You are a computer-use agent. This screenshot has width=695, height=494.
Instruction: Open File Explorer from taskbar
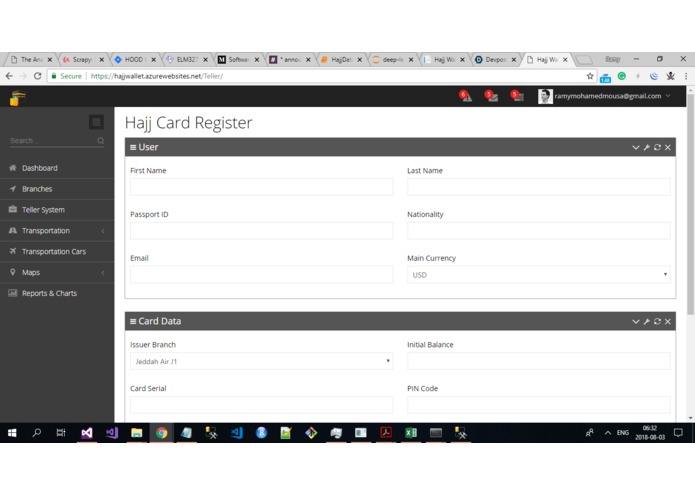tap(137, 433)
